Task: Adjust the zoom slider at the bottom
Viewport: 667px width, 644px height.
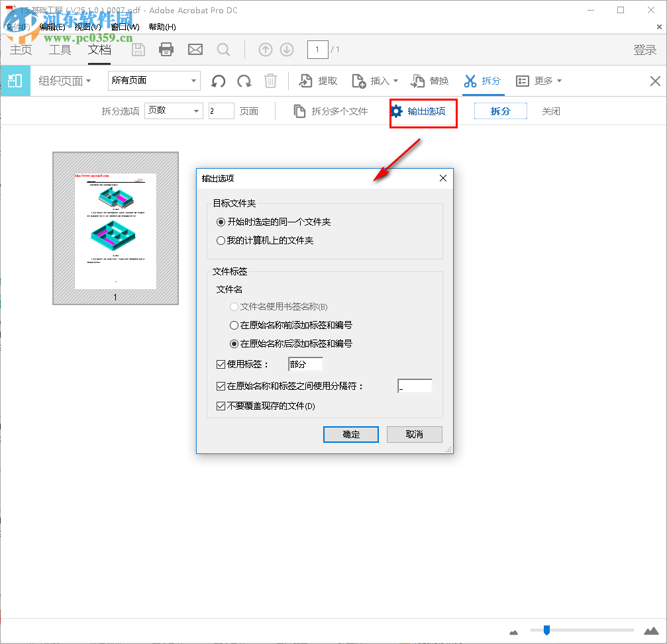Action: point(546,631)
